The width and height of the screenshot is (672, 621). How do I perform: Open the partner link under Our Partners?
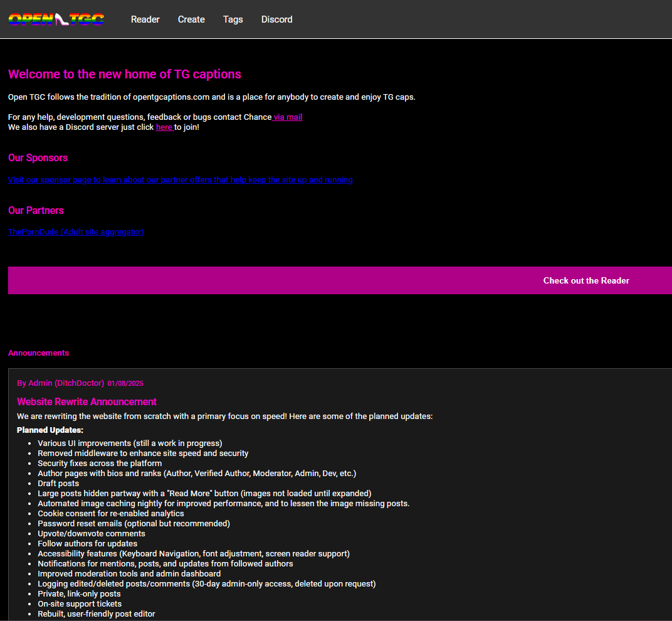[x=76, y=232]
